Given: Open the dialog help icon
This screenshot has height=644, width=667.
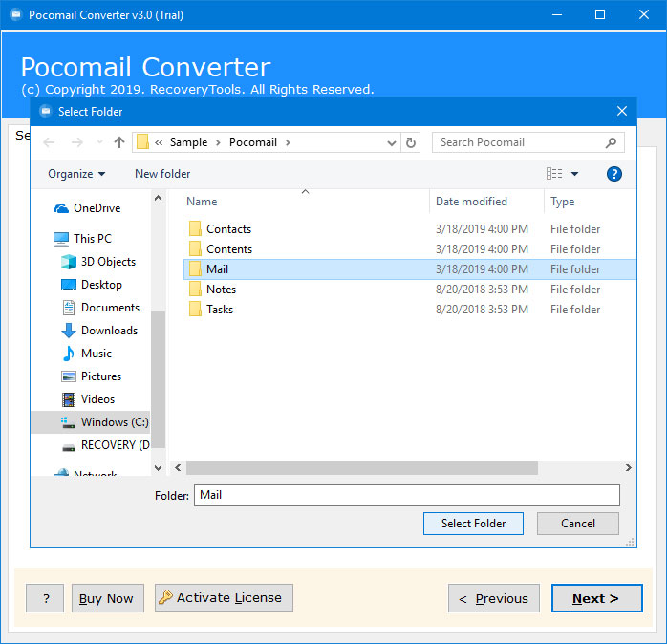Looking at the screenshot, I should pyautogui.click(x=613, y=174).
